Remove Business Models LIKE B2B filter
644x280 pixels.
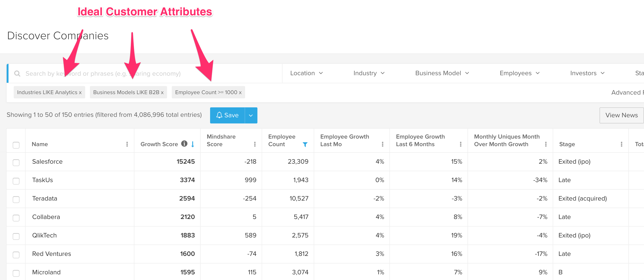(x=162, y=92)
